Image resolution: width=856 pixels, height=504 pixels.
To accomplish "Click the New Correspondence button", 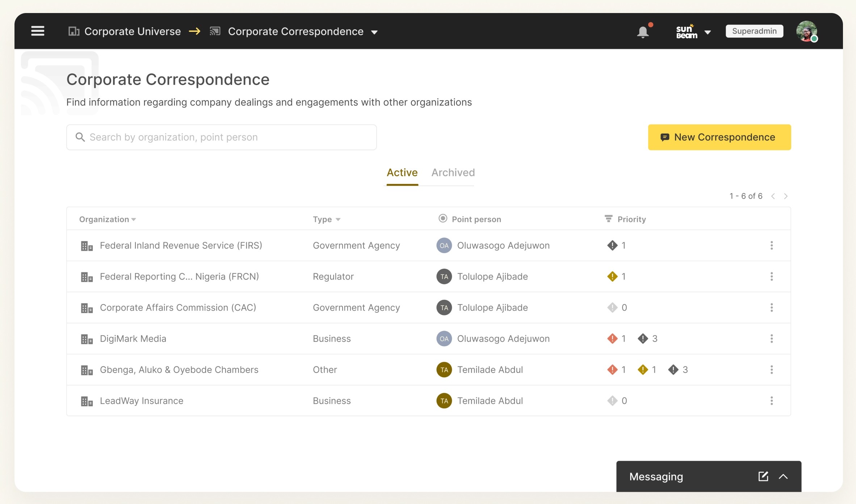I will pyautogui.click(x=719, y=137).
